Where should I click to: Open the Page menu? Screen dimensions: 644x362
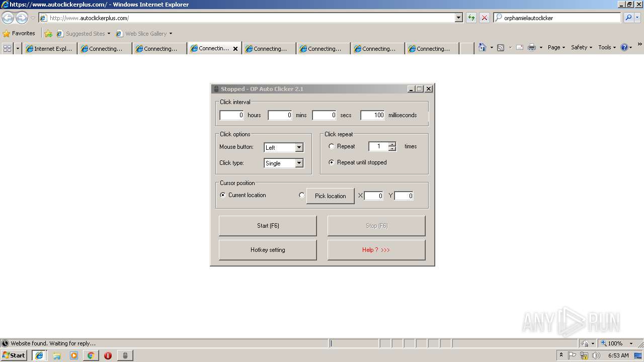point(556,47)
